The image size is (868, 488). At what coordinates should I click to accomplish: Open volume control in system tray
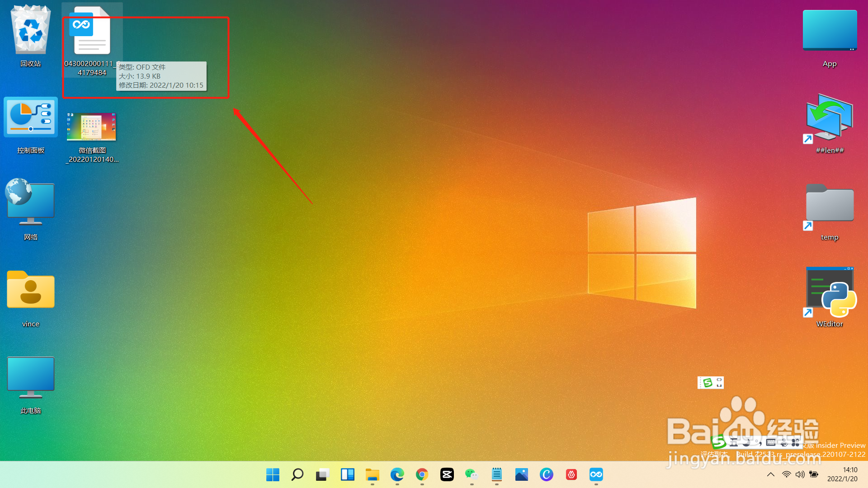click(800, 474)
